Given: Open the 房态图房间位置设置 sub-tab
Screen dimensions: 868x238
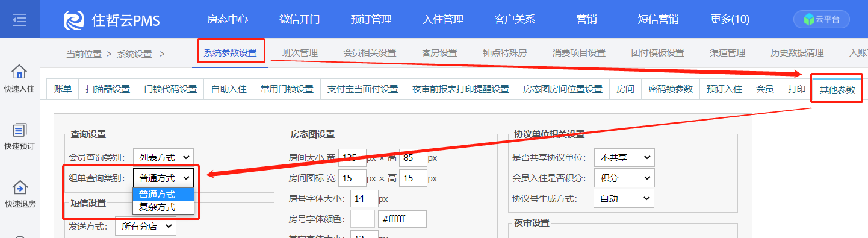Looking at the screenshot, I should (x=563, y=89).
